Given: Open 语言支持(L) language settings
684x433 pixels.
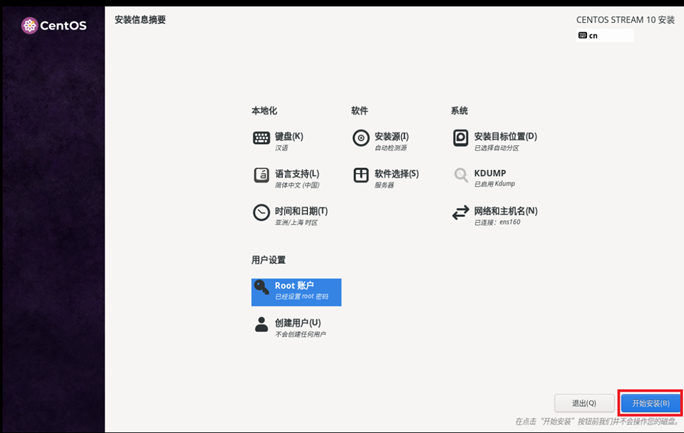Looking at the screenshot, I should [x=297, y=174].
